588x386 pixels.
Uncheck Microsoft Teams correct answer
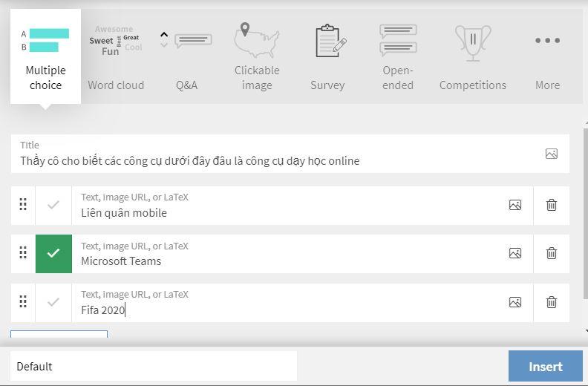coord(53,253)
